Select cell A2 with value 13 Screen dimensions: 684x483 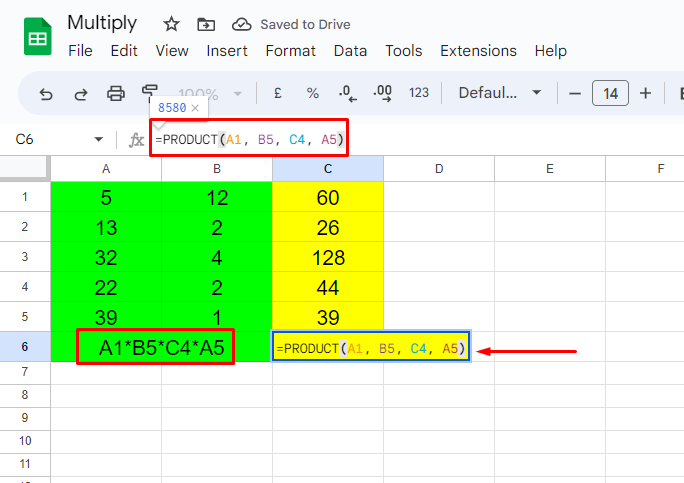pos(106,227)
